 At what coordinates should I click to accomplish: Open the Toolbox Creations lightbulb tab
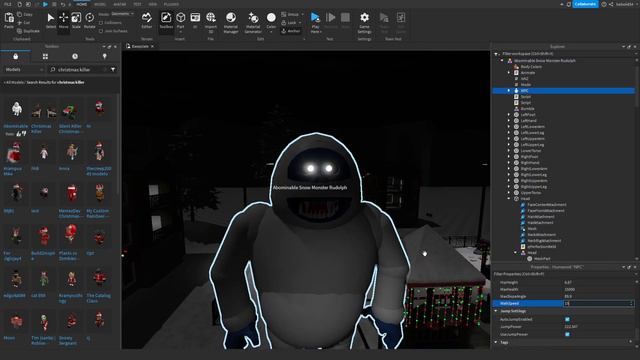pyautogui.click(x=104, y=56)
